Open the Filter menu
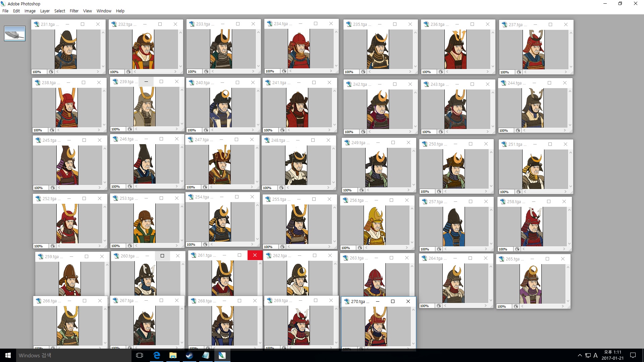 coord(74,11)
